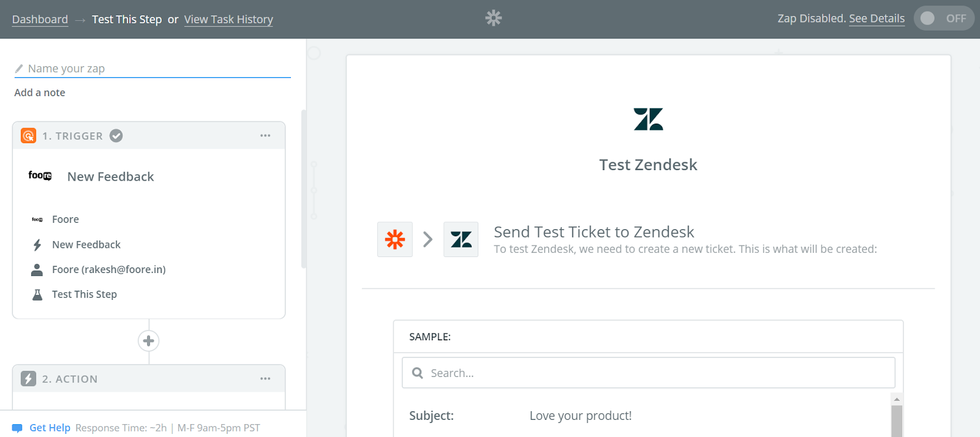Open the trigger step options menu

click(265, 136)
